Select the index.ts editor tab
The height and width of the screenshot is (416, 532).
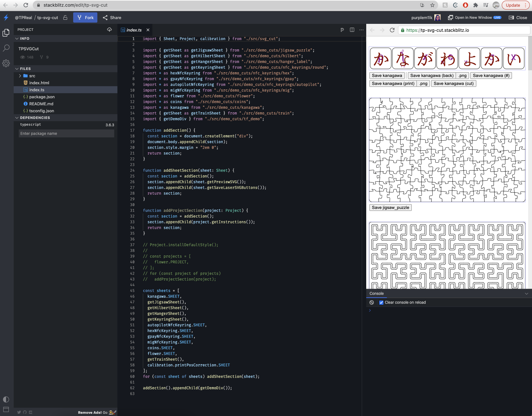[134, 30]
